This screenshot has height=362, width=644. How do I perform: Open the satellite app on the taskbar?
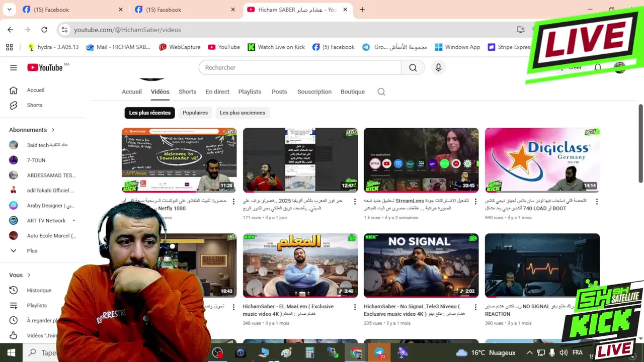403,353
